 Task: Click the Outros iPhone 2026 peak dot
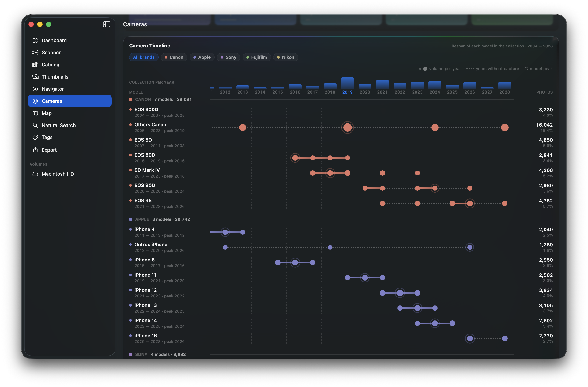tap(470, 247)
